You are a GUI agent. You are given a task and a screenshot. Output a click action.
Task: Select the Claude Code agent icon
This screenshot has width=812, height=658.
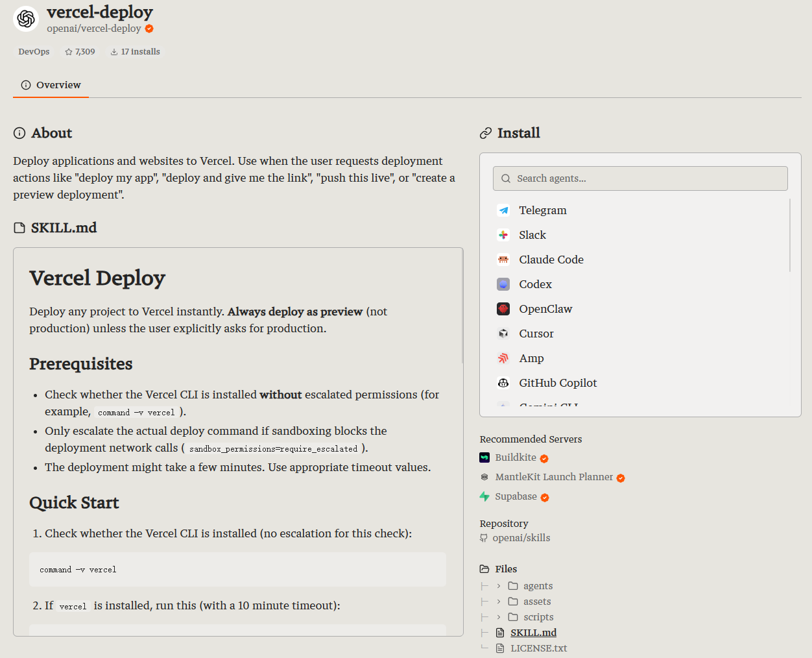[503, 260]
